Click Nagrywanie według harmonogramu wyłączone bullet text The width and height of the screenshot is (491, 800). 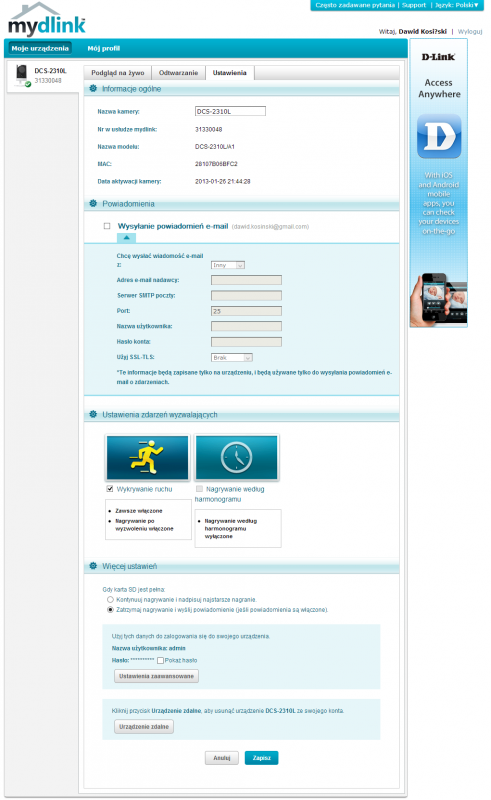tap(231, 529)
